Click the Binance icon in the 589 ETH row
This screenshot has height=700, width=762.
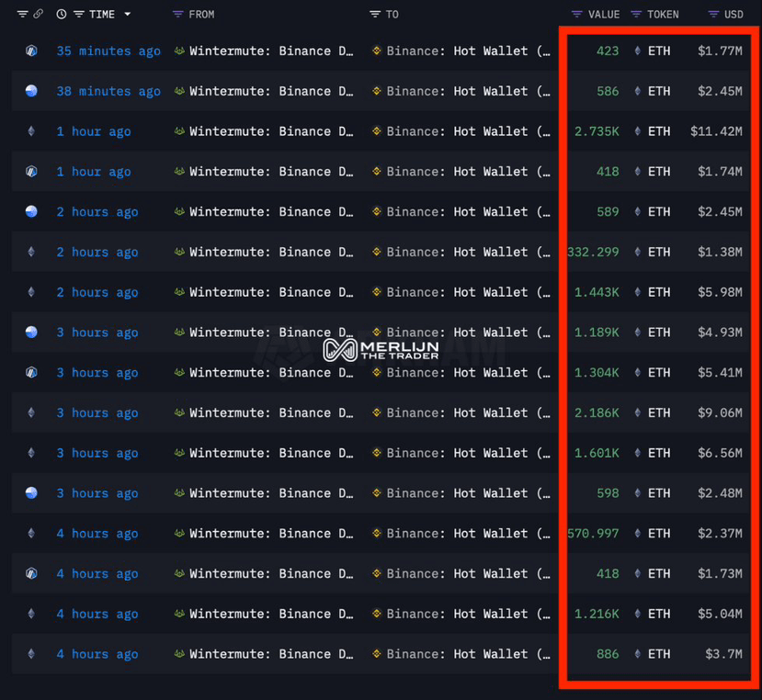(x=376, y=211)
